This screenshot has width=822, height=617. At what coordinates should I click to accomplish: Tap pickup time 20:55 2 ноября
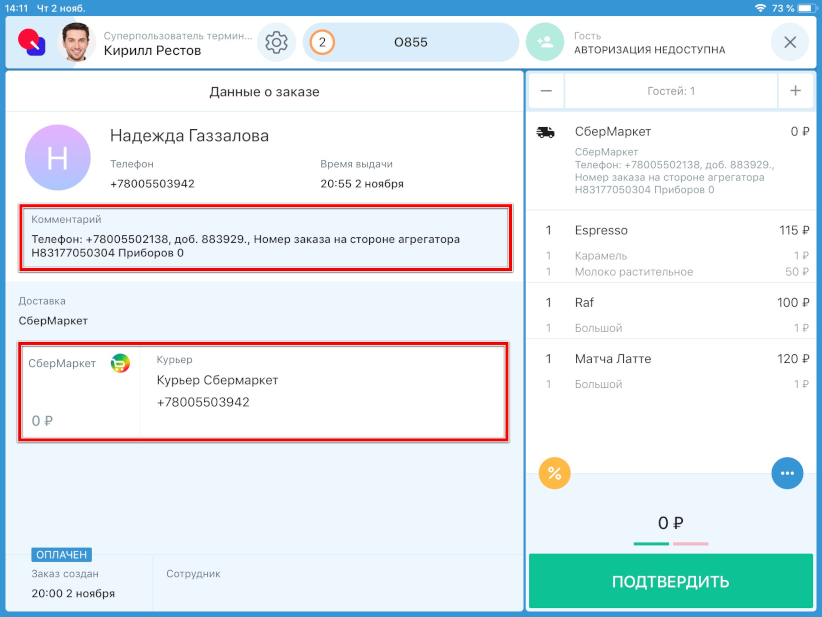(x=362, y=184)
